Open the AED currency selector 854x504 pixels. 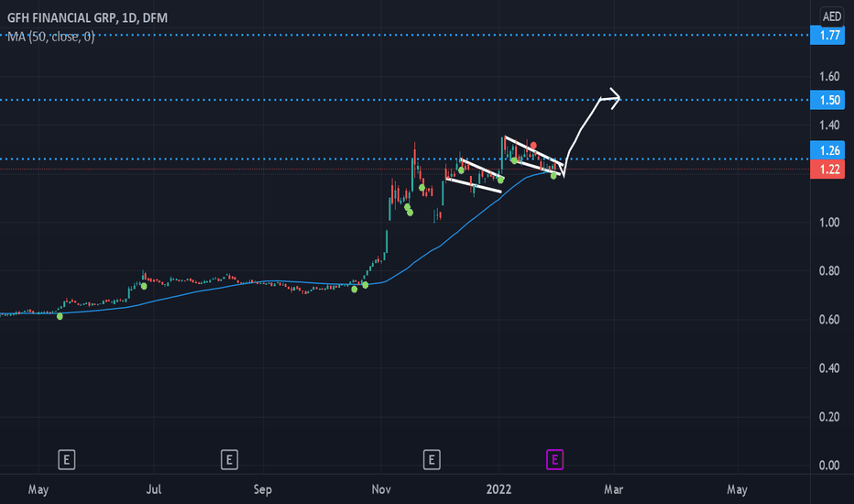[x=832, y=16]
